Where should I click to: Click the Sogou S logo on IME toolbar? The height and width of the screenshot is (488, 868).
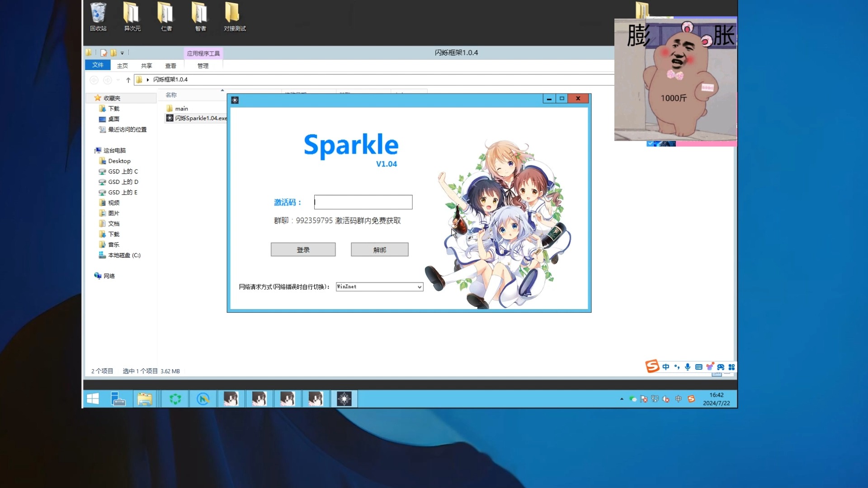coord(652,366)
